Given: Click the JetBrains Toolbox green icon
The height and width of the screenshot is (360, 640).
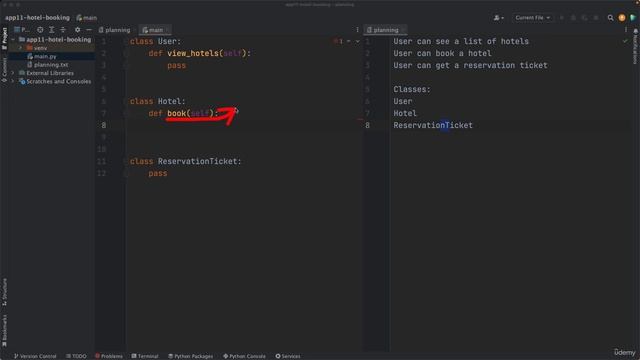Looking at the screenshot, I should 633,18.
